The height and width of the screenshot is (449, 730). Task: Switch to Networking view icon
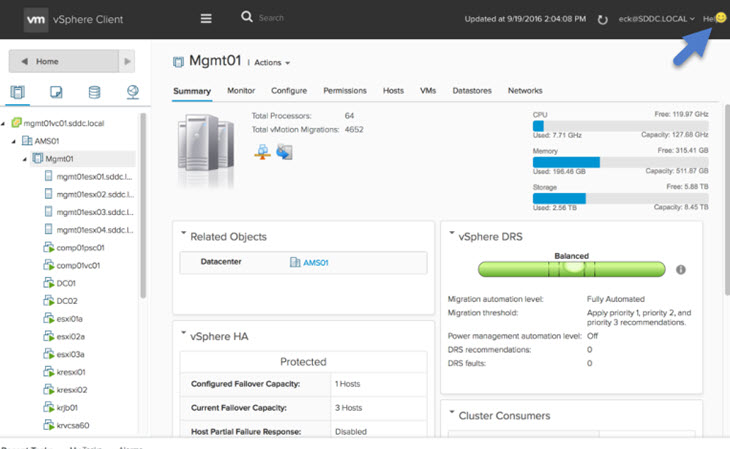(133, 92)
